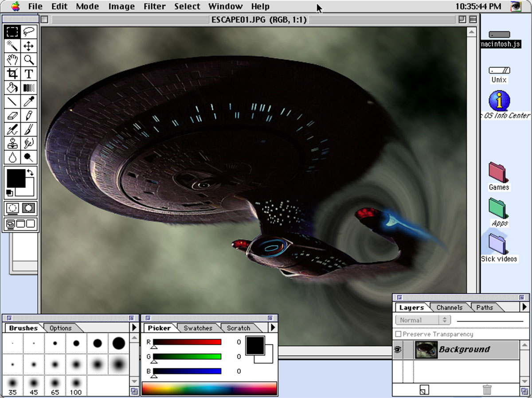Screen dimensions: 532x398
Task: Open the Filter menu
Action: coord(154,6)
